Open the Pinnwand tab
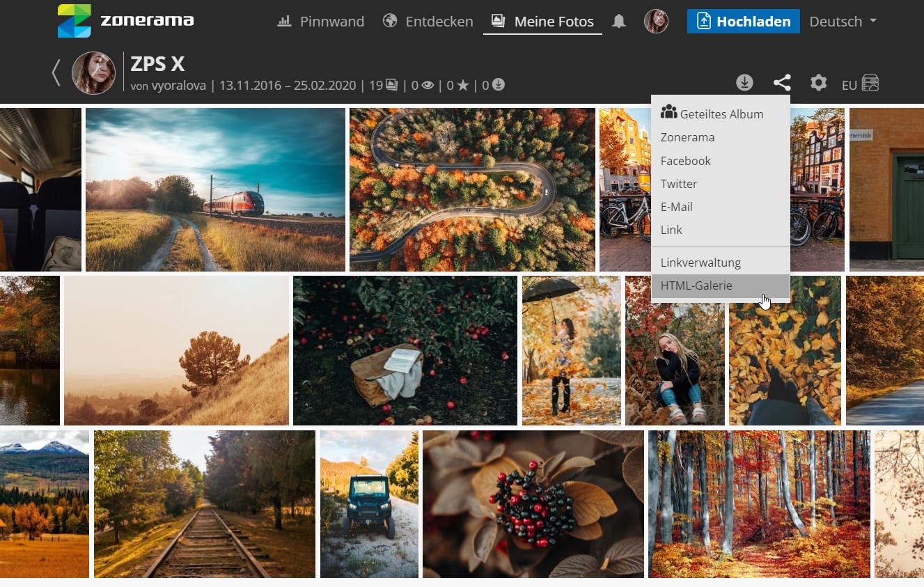Screen dimensions: 924x587 coord(321,22)
